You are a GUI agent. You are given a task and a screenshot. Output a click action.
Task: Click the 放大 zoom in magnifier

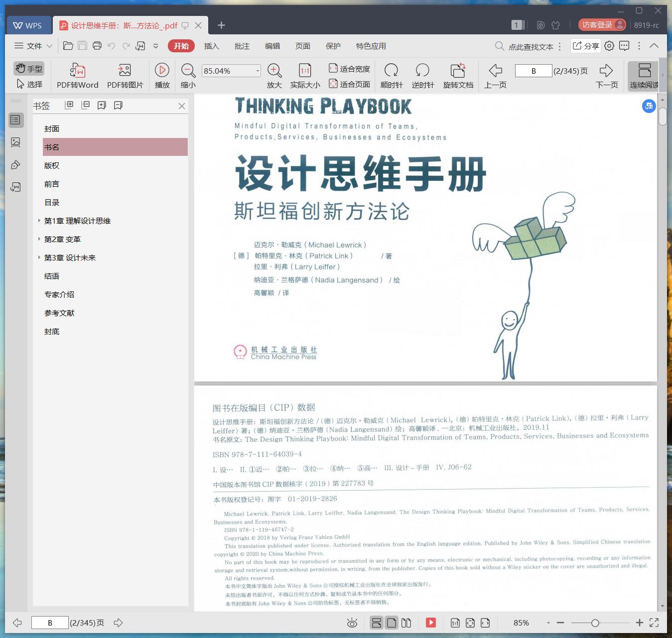tap(274, 76)
